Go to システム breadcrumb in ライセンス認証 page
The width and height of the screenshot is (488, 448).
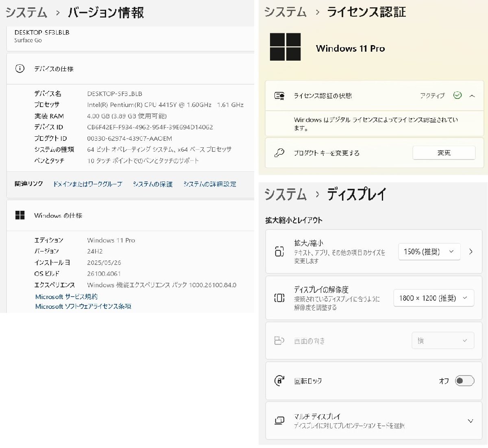[x=285, y=12]
